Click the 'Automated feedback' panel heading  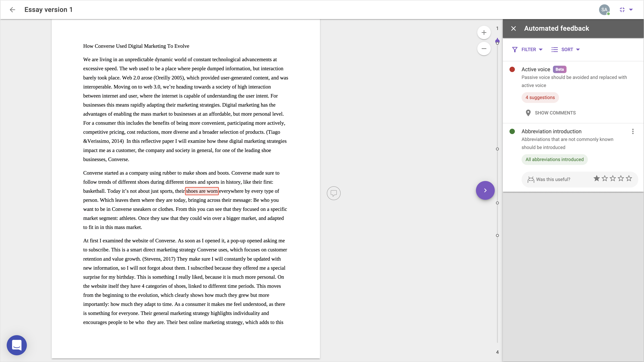tap(556, 28)
